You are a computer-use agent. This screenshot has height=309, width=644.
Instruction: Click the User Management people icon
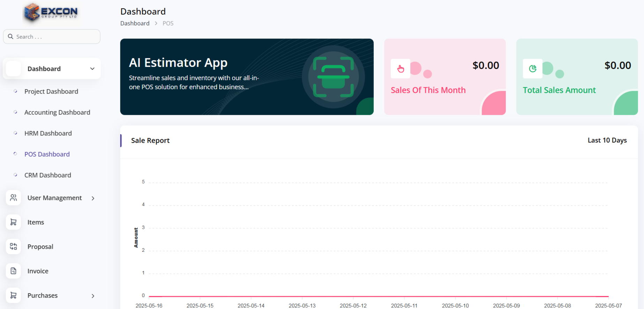14,198
